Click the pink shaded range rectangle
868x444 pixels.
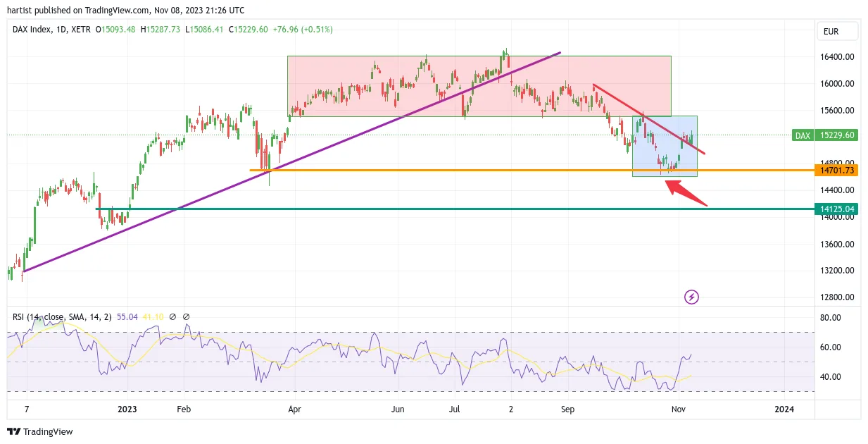(x=479, y=86)
